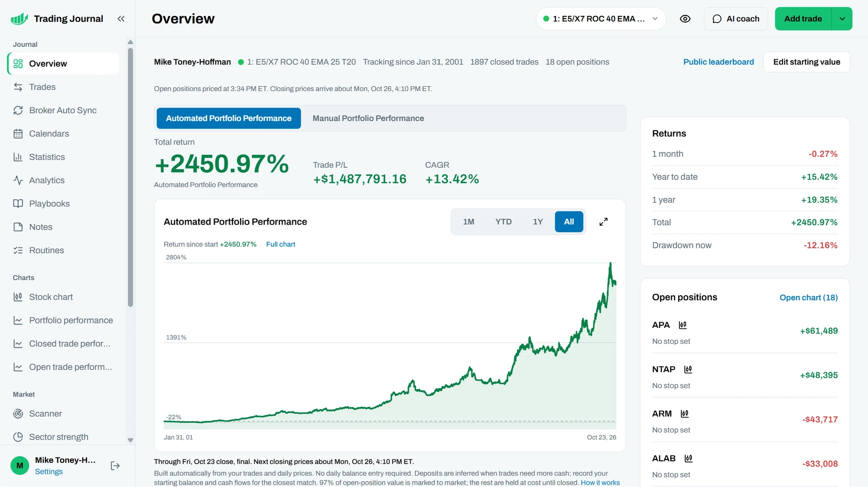Select the 1M chart range

pyautogui.click(x=469, y=222)
